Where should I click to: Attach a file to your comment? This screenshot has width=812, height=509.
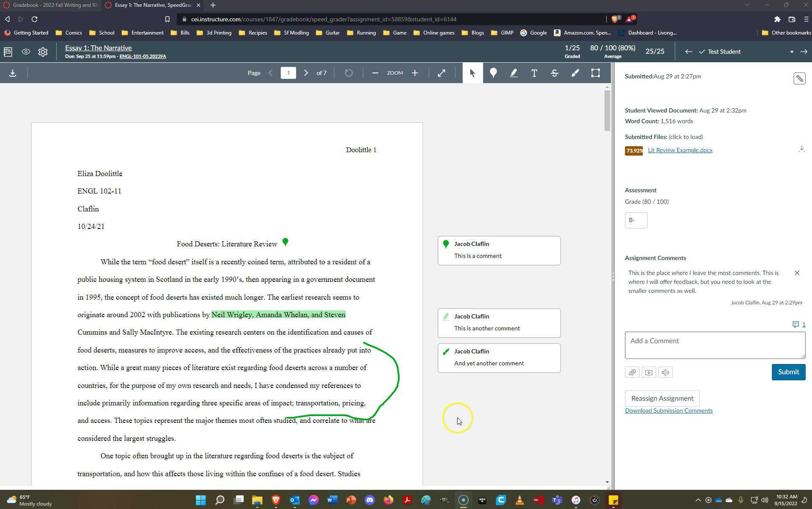(632, 372)
